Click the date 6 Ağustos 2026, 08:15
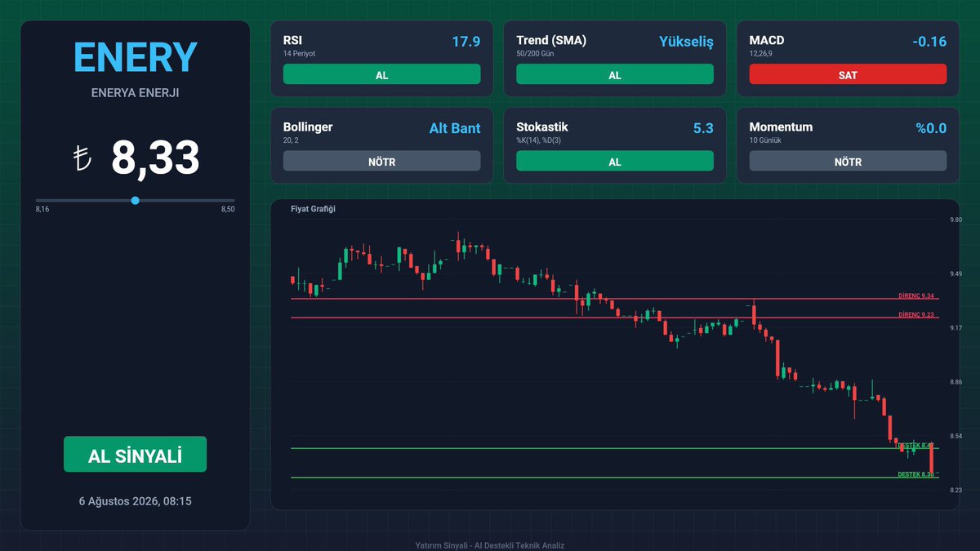 [x=135, y=501]
